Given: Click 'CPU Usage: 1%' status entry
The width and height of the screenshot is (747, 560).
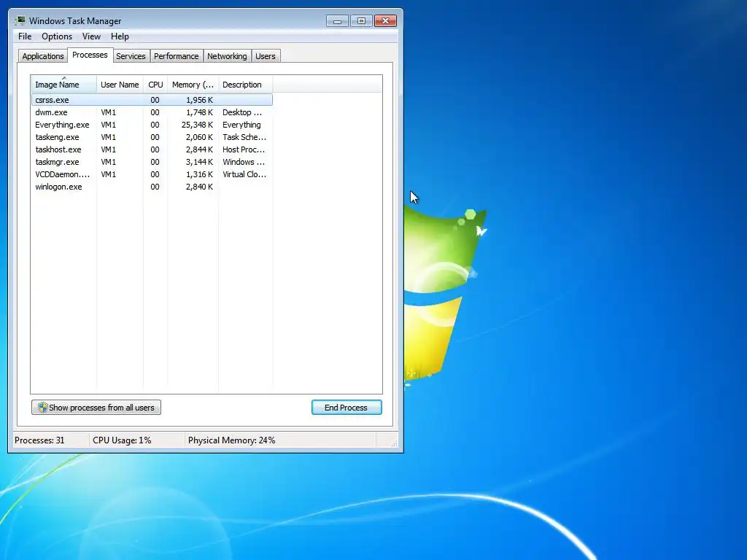Looking at the screenshot, I should [x=122, y=440].
